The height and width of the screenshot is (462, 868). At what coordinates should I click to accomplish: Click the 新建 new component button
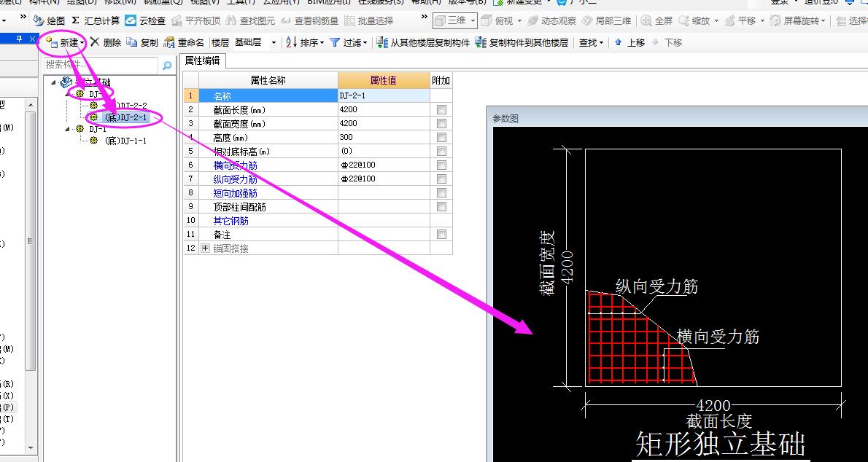pyautogui.click(x=62, y=42)
